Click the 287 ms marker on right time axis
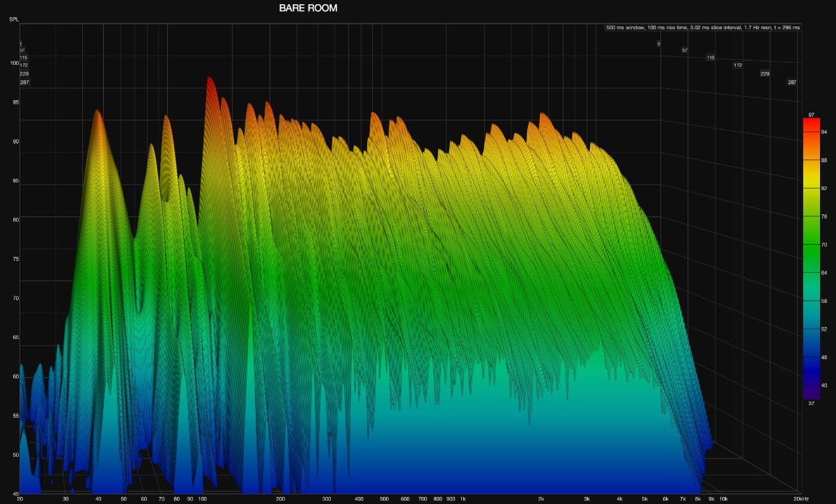This screenshot has width=836, height=504. point(792,82)
